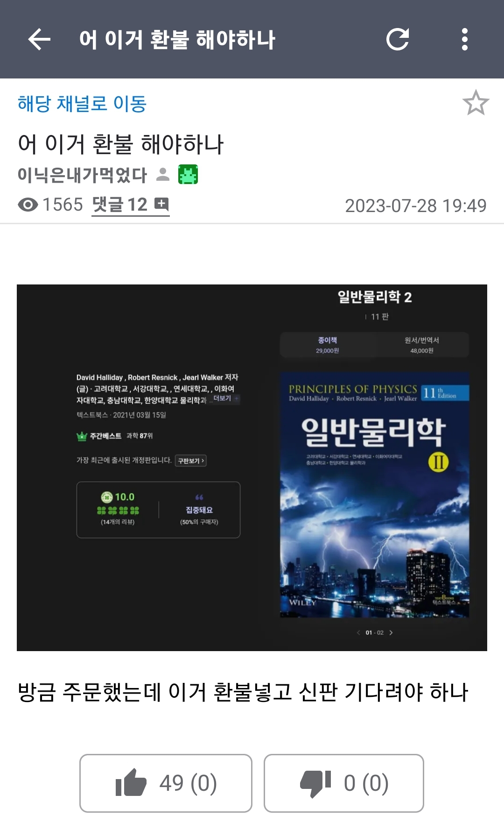
Task: Click the add comment plus icon
Action: (161, 204)
